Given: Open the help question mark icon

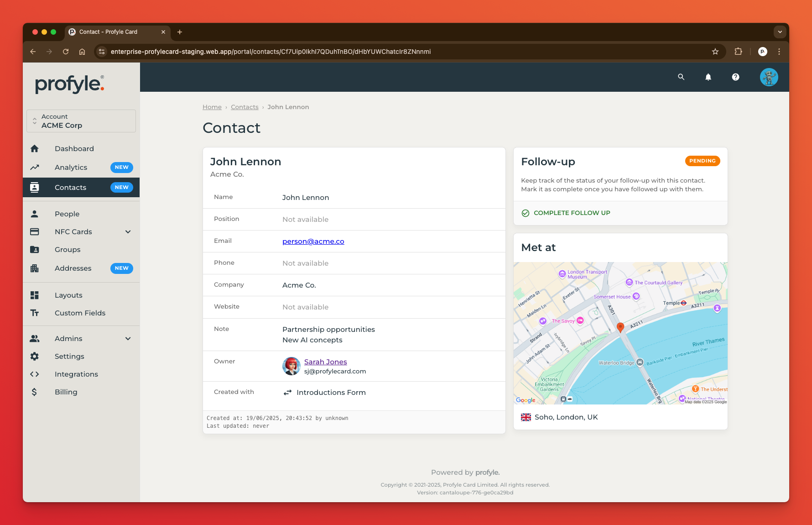Looking at the screenshot, I should pyautogui.click(x=736, y=77).
